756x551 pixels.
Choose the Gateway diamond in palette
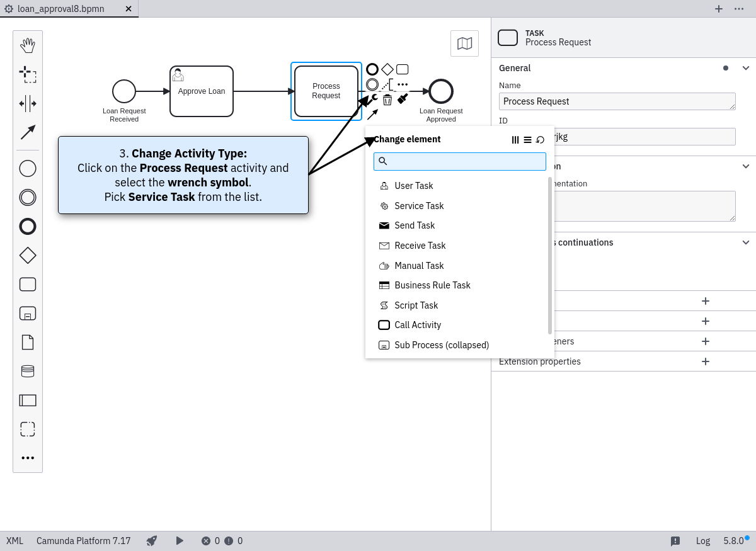coord(28,255)
